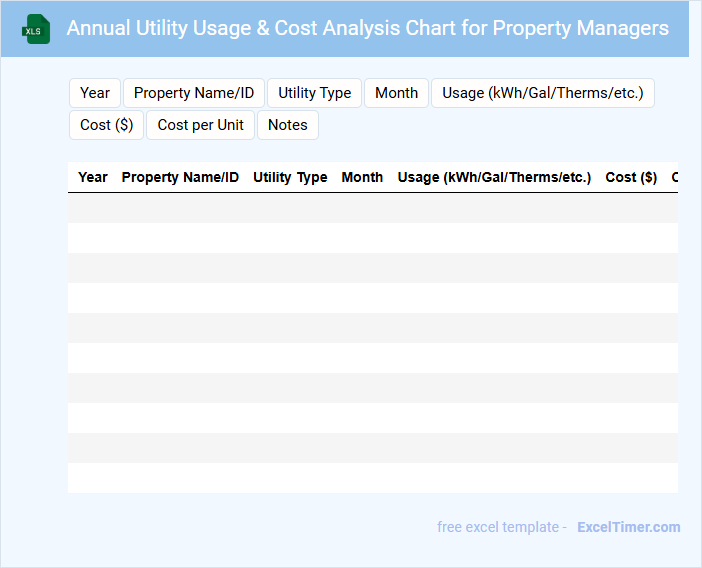
Task: Click the green XLS file icon
Action: coord(37,29)
